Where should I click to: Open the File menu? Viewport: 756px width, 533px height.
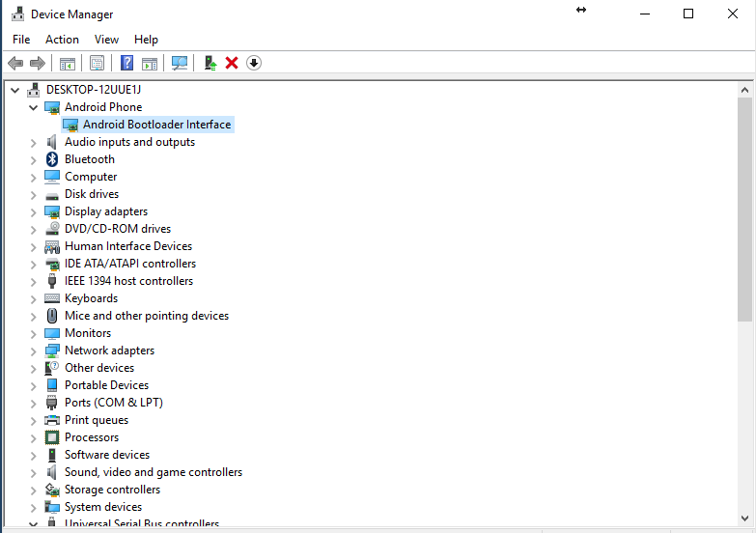pos(21,40)
